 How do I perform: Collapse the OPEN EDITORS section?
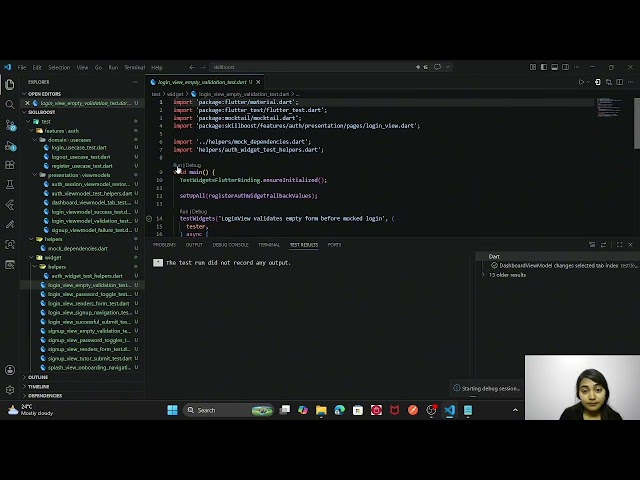(44, 94)
